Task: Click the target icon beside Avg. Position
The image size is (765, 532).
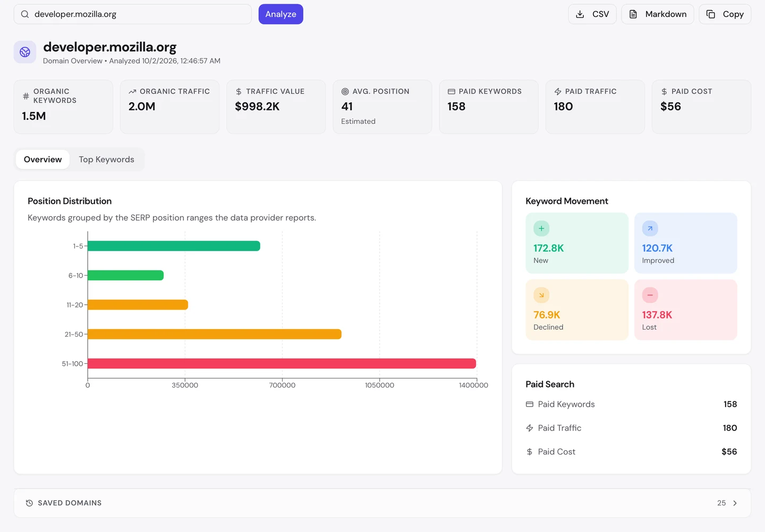Action: click(345, 92)
